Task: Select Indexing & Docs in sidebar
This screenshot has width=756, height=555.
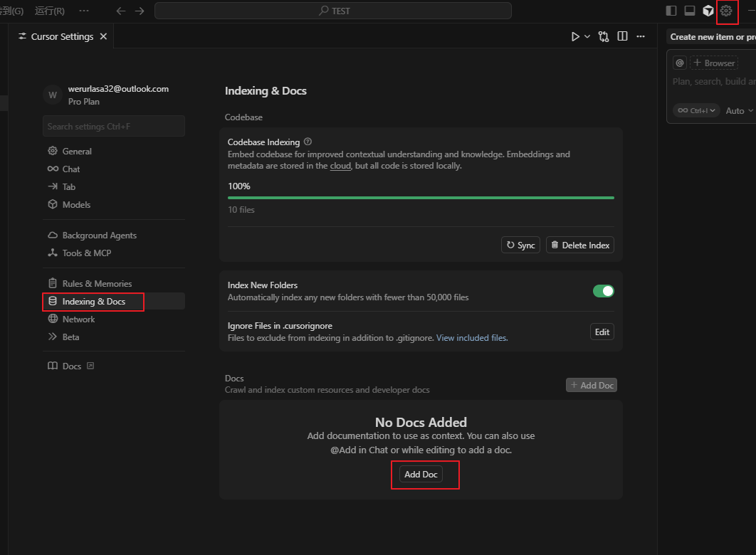Action: 114,302
